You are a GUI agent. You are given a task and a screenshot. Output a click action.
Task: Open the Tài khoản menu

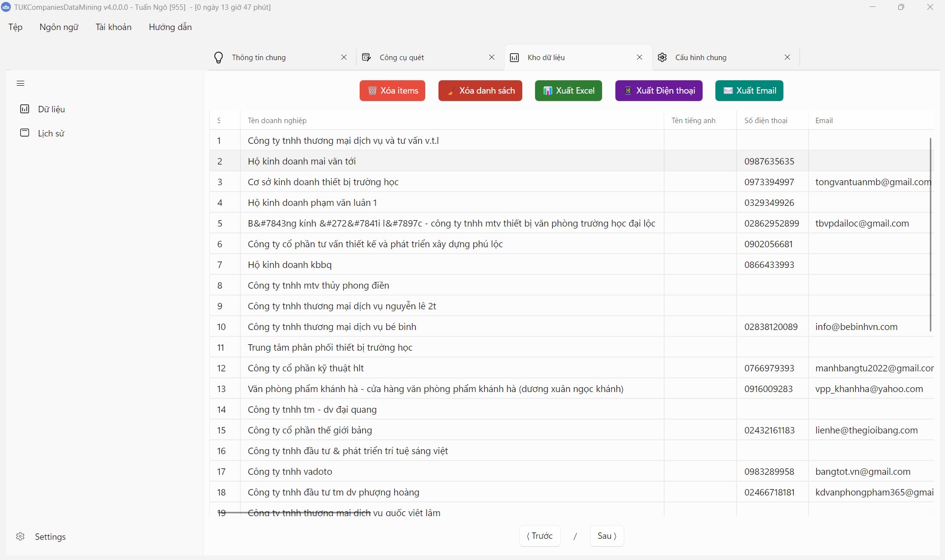tap(113, 27)
